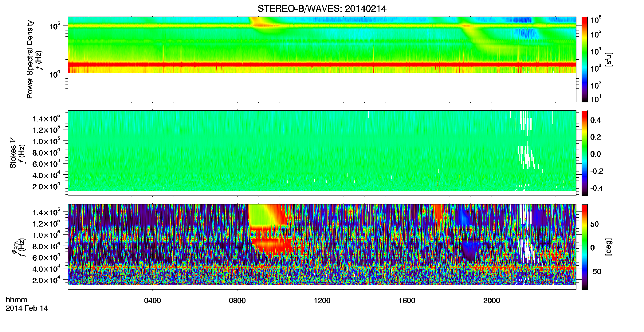This screenshot has width=644, height=332.
Task: Select the 0400 time axis label
Action: tap(152, 301)
